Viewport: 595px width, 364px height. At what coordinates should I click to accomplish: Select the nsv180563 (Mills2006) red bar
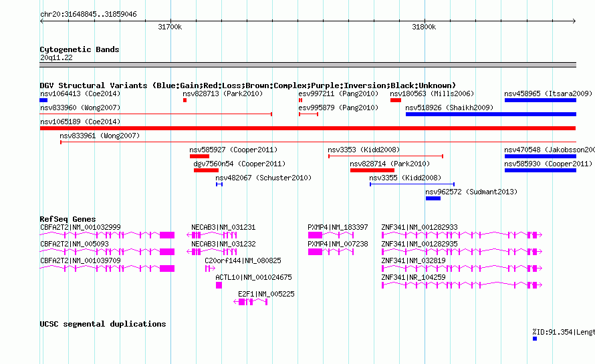(396, 100)
